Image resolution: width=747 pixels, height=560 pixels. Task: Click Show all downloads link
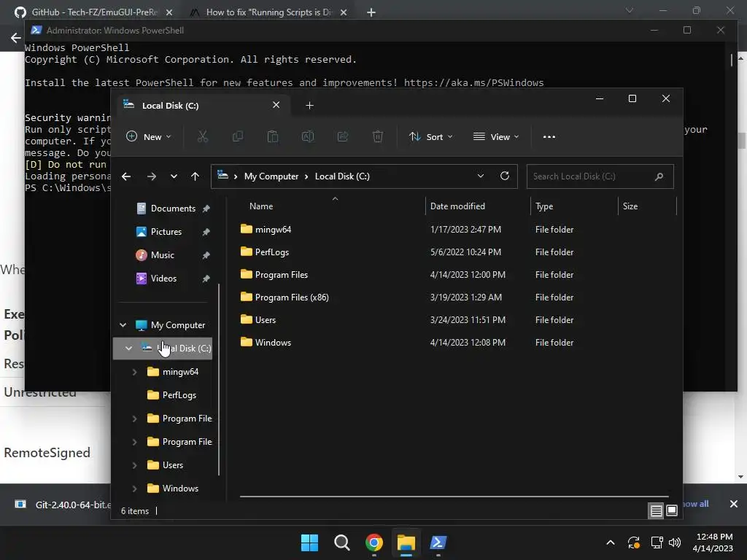tap(696, 504)
